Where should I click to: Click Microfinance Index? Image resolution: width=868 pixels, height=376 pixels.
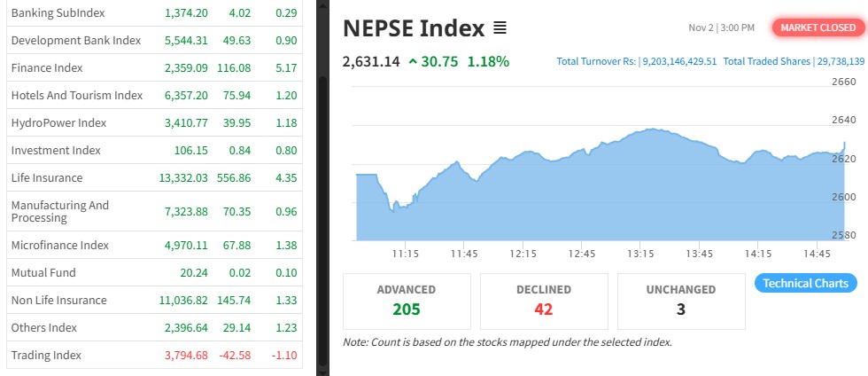(59, 245)
